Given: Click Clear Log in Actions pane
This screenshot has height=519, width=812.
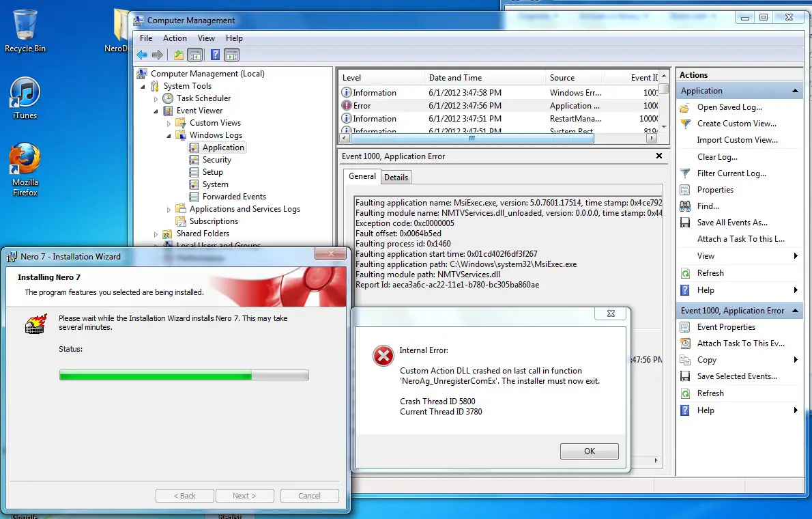Looking at the screenshot, I should [x=717, y=157].
